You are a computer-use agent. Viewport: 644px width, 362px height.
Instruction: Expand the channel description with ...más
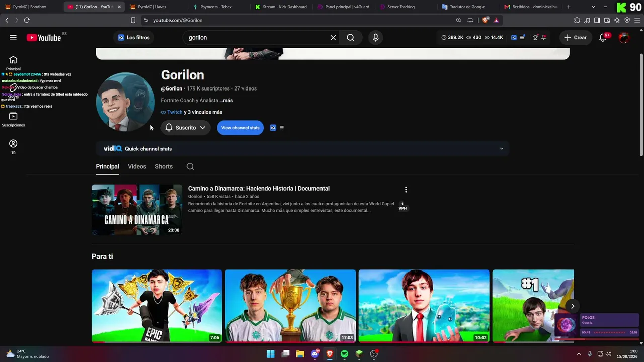226,101
